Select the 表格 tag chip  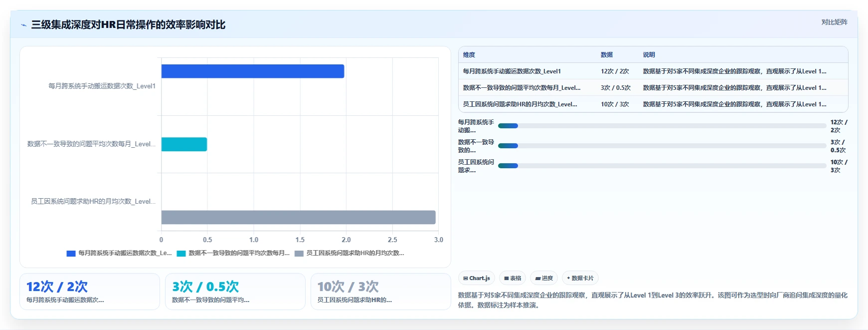513,278
